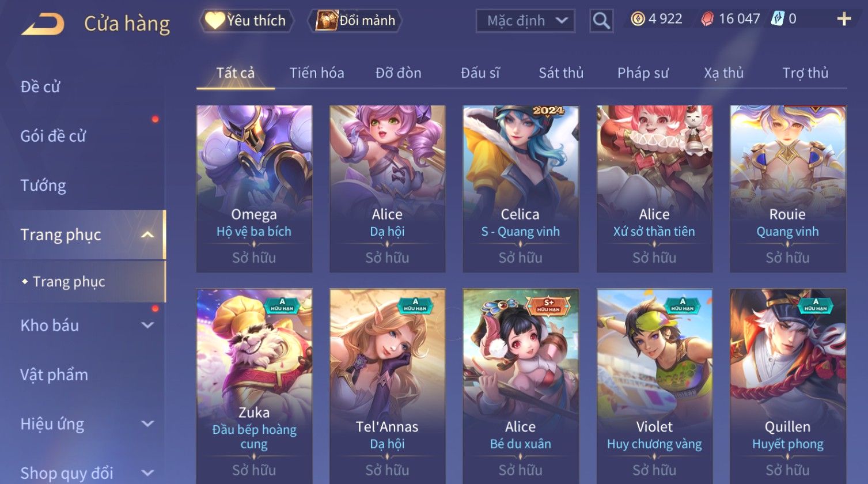Open Vật phẩm in the sidebar
868x484 pixels.
[x=54, y=375]
